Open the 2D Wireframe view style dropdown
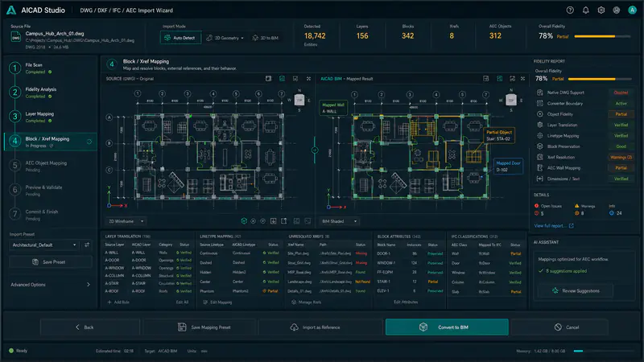644x362 pixels. tap(126, 221)
